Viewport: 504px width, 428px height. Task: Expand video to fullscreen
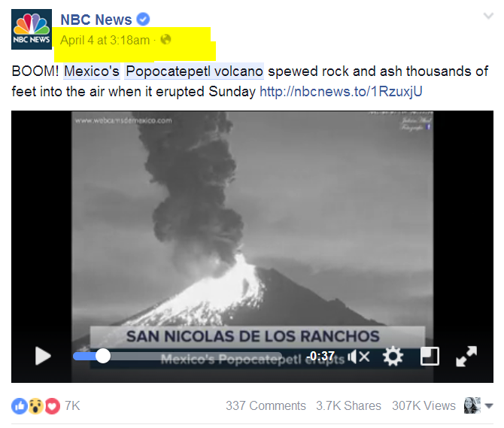click(x=466, y=357)
